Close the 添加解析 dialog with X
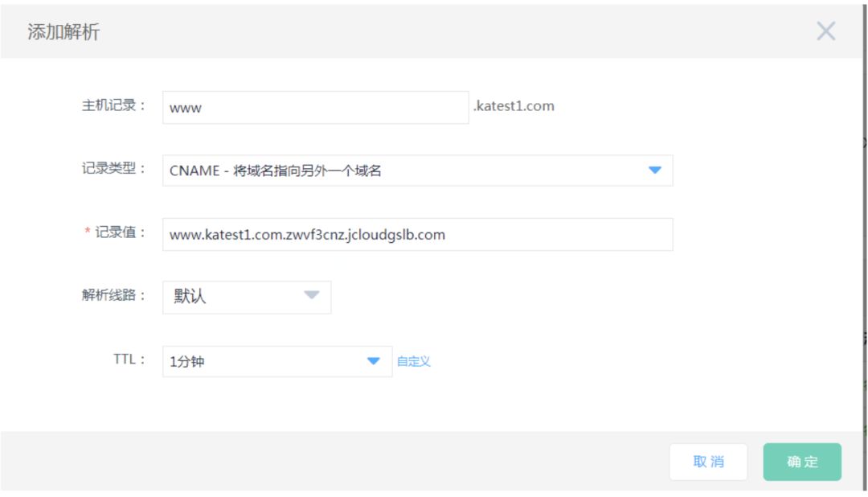 pyautogui.click(x=825, y=31)
